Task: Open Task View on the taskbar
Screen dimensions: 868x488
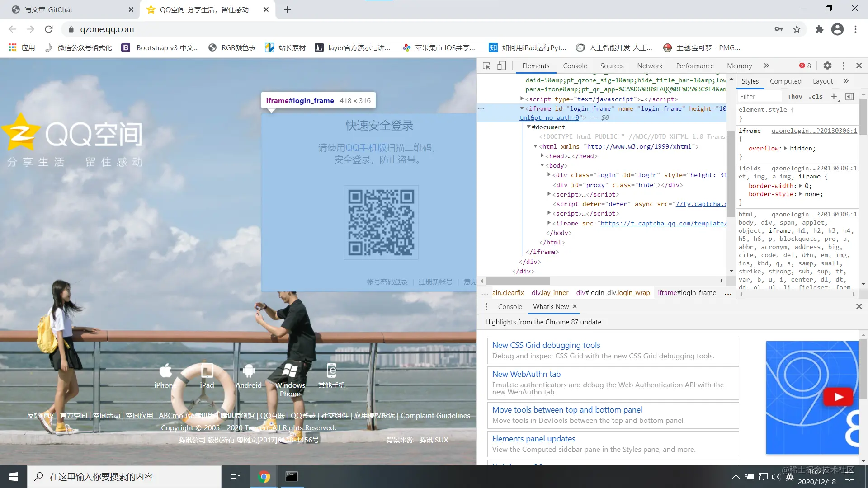Action: (235, 477)
